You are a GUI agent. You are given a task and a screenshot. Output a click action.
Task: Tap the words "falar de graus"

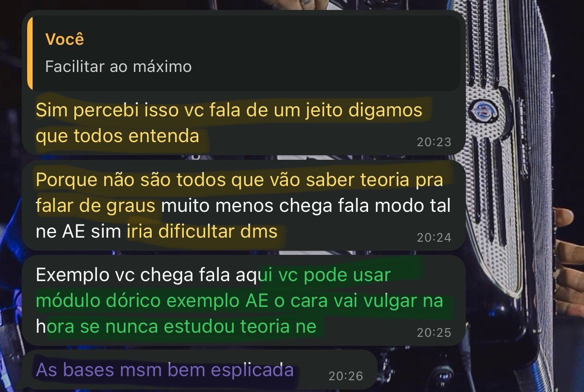click(96, 206)
